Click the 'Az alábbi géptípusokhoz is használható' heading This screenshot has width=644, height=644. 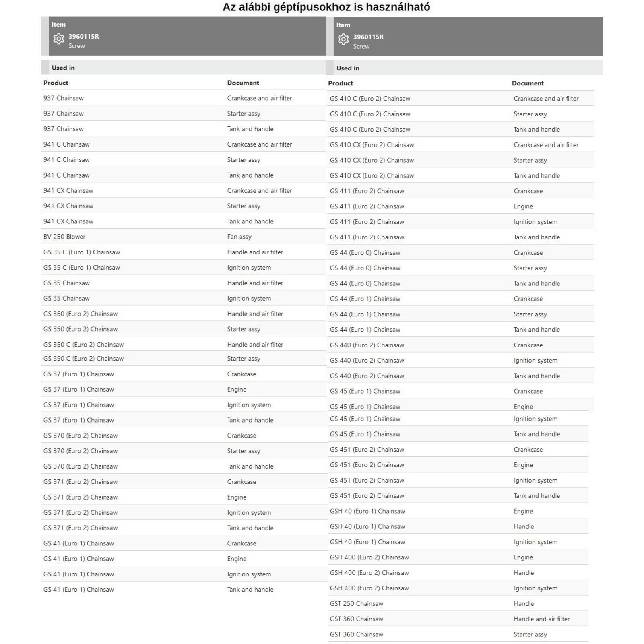click(x=326, y=7)
